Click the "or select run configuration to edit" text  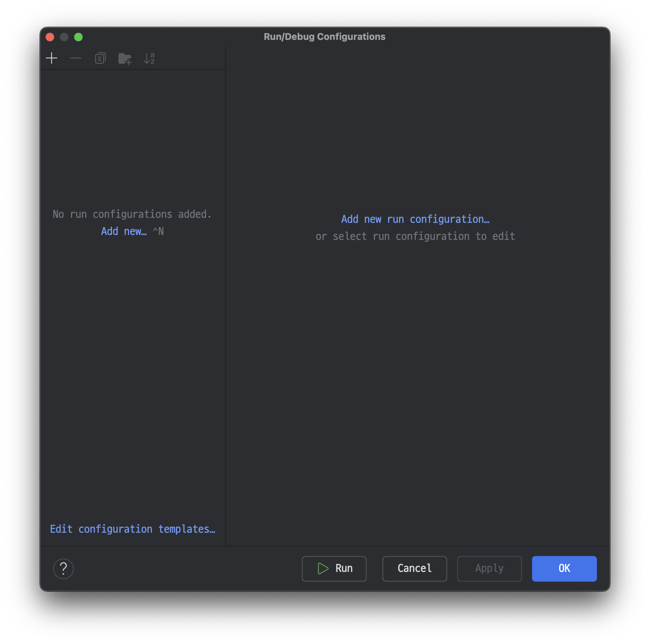coord(415,236)
